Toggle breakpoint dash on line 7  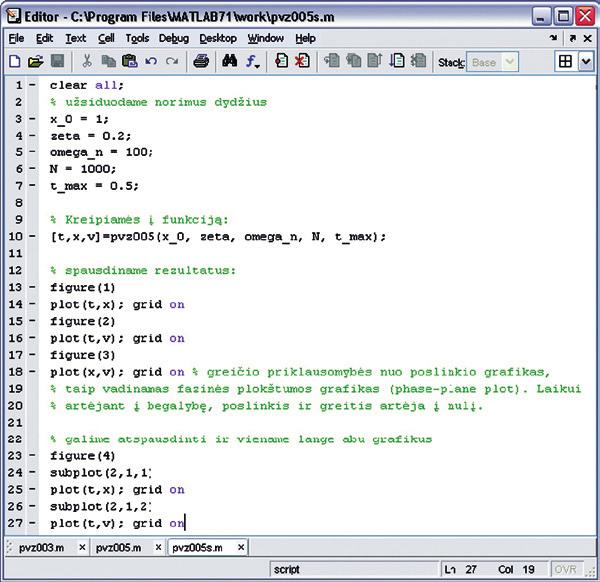[x=33, y=186]
